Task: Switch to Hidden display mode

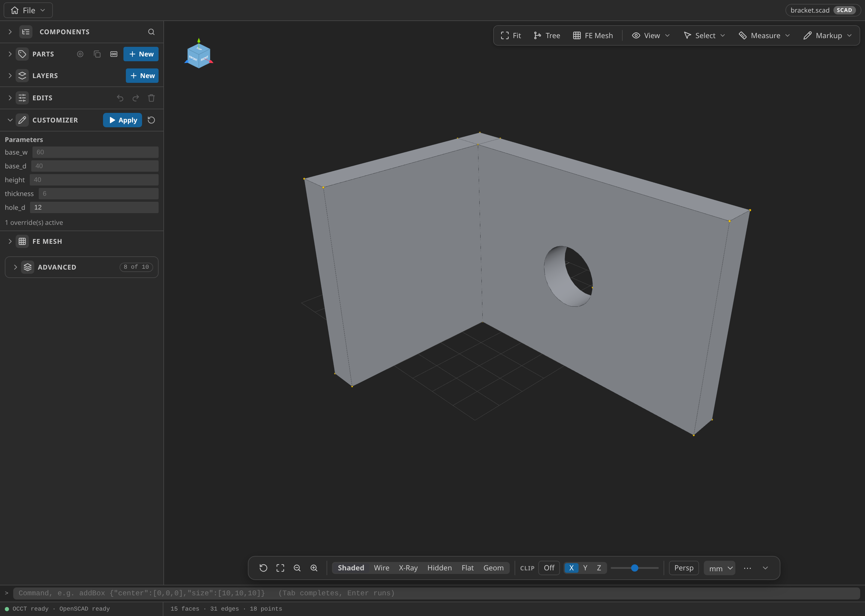Action: pyautogui.click(x=439, y=568)
